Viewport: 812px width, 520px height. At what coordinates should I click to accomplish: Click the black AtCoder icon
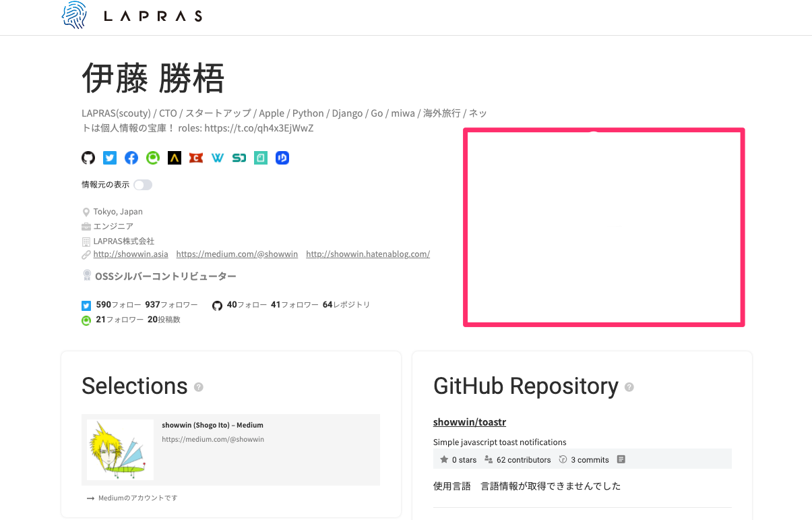(x=175, y=158)
